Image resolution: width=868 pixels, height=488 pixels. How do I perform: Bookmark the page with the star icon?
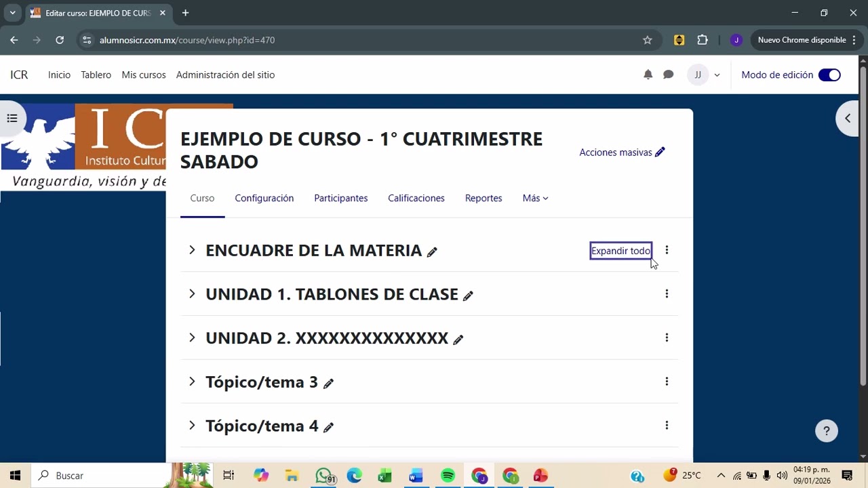pos(647,40)
